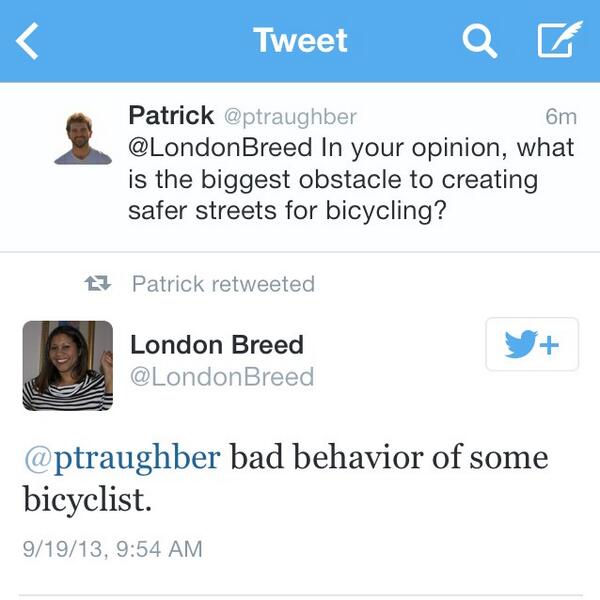Open the bold London Breed name
This screenshot has width=600, height=600.
pos(217,344)
